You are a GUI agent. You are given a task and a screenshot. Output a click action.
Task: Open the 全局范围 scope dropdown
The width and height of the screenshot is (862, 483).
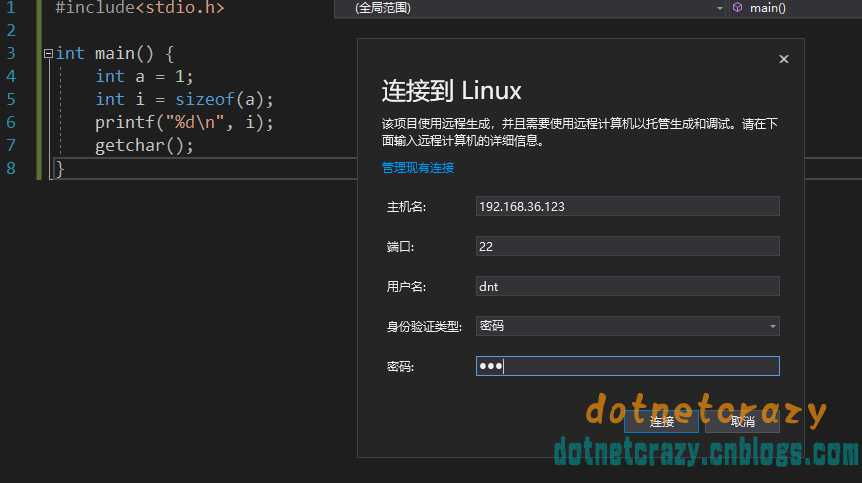[531, 8]
